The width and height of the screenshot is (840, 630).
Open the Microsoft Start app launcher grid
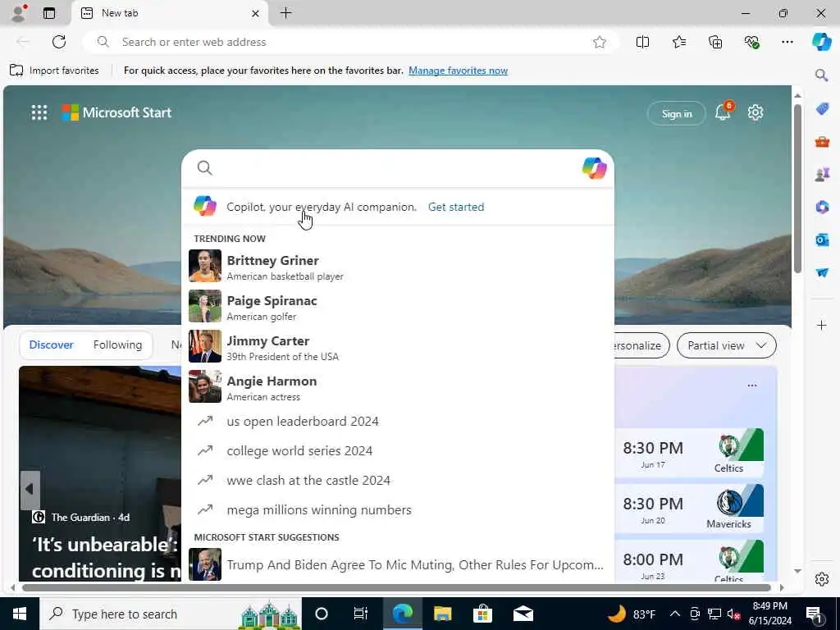(x=39, y=112)
